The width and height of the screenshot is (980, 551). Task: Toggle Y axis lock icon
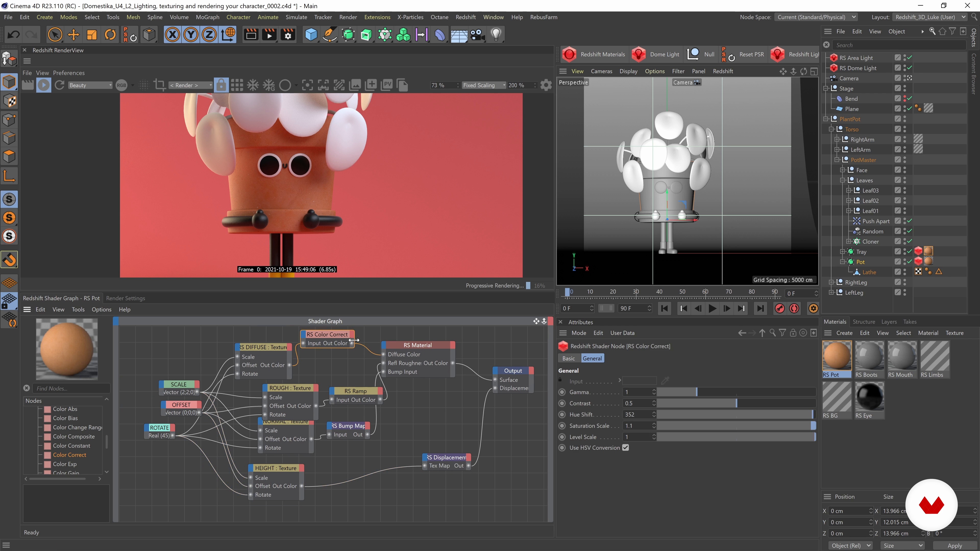click(x=191, y=35)
